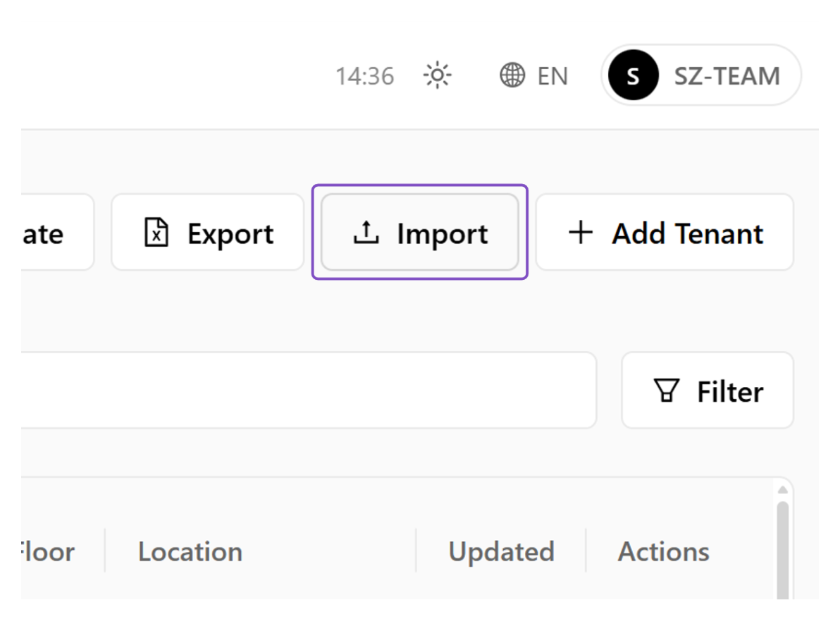The image size is (840, 621).
Task: Click the partially visible button ending in 'ate'
Action: point(58,233)
